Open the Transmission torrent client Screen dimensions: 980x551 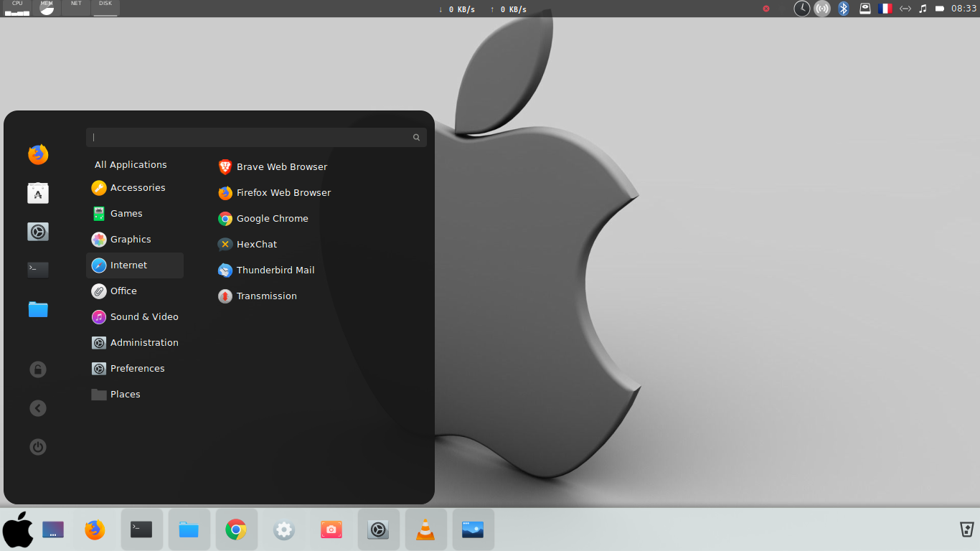coord(258,296)
